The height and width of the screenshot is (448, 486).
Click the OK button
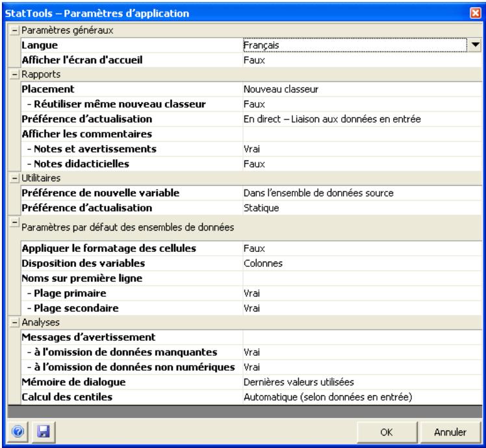click(387, 432)
